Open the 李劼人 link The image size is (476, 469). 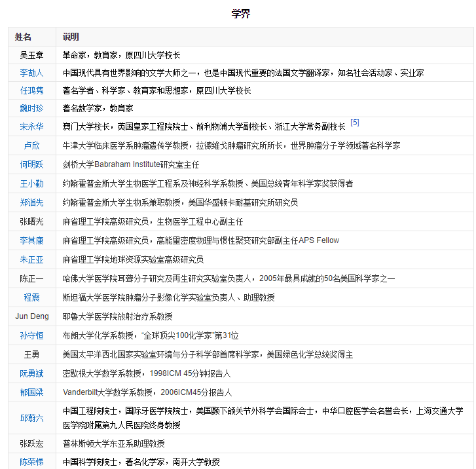pos(31,73)
